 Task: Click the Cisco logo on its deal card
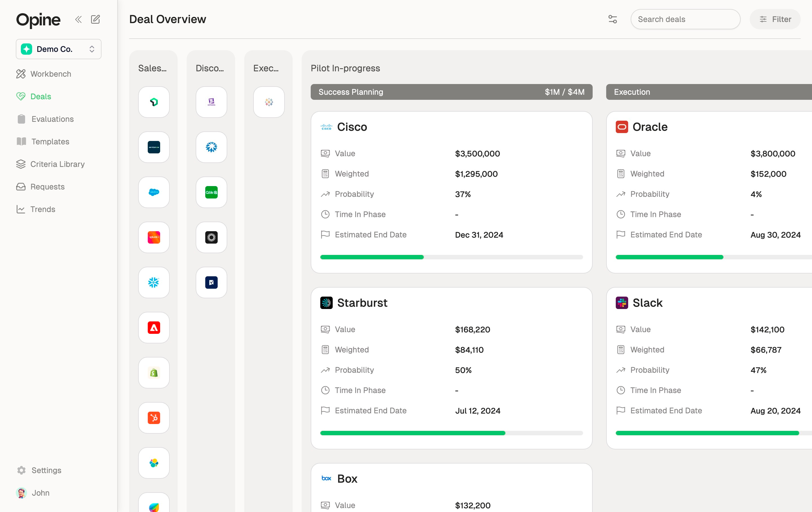pos(326,127)
